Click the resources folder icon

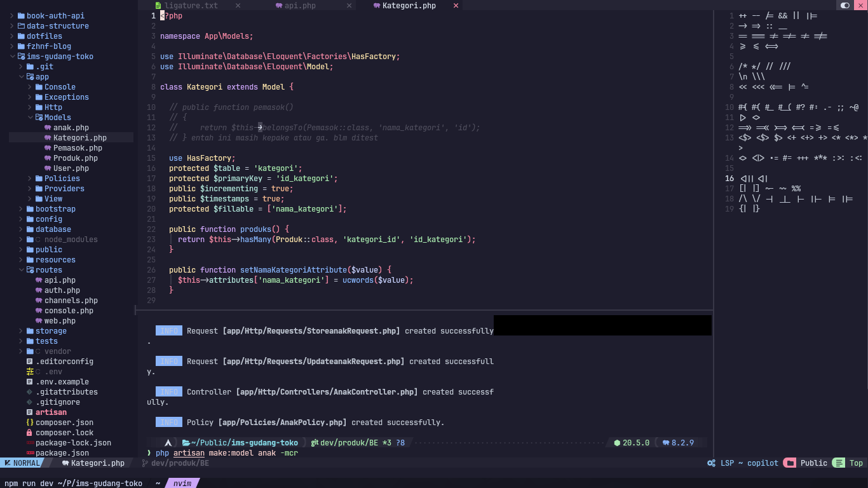point(30,260)
